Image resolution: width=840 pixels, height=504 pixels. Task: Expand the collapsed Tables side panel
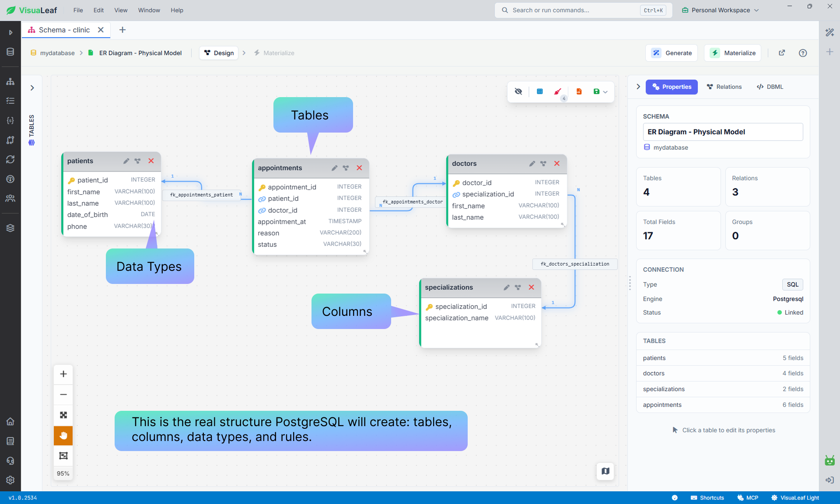[32, 88]
